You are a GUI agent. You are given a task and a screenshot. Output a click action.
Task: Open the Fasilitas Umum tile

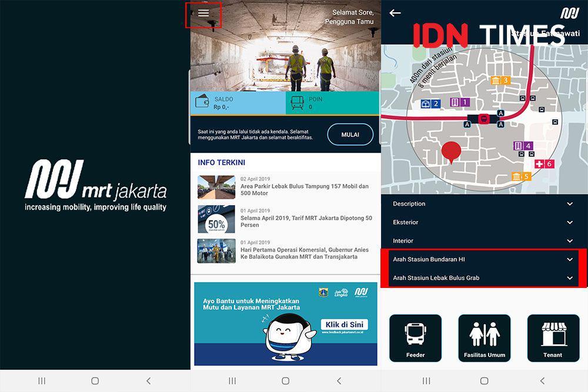485,338
